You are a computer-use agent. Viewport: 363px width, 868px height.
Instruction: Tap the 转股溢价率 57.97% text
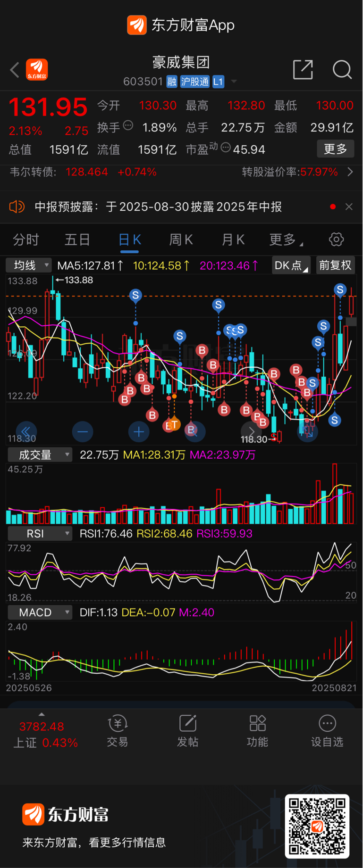coord(290,172)
